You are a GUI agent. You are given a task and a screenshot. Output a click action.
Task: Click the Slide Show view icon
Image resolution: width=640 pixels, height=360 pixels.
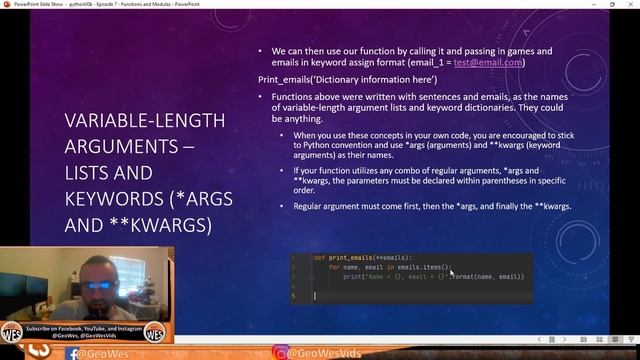coord(631,339)
